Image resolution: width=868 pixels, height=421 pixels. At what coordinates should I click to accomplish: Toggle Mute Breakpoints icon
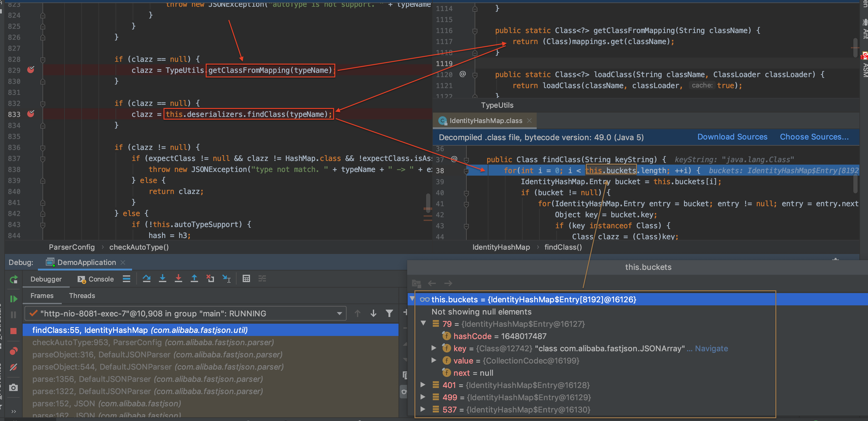coord(13,367)
